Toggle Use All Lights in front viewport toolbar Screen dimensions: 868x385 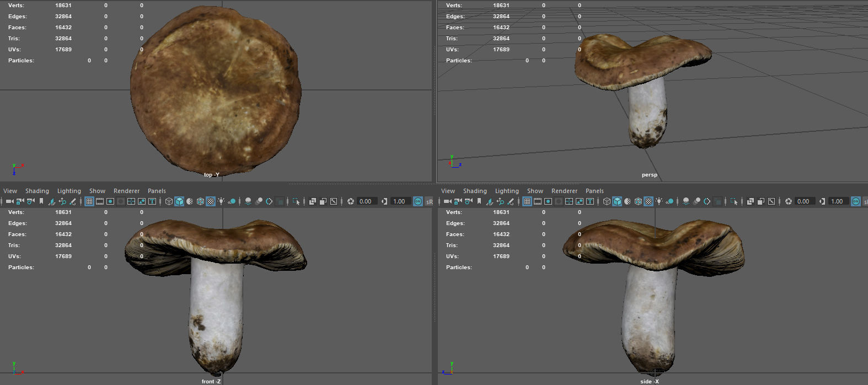[x=221, y=201]
